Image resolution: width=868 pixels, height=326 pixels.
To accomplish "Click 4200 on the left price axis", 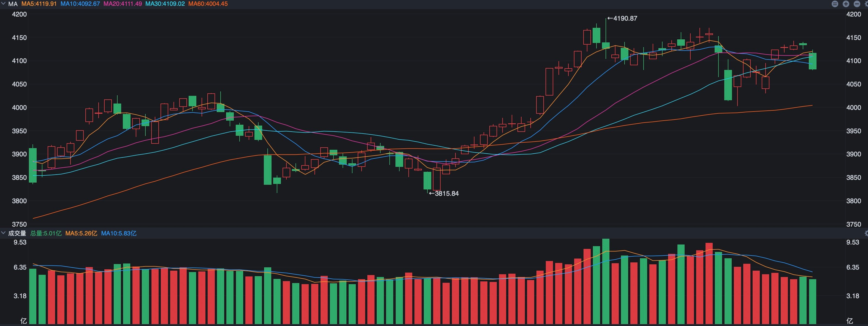I will pos(19,15).
